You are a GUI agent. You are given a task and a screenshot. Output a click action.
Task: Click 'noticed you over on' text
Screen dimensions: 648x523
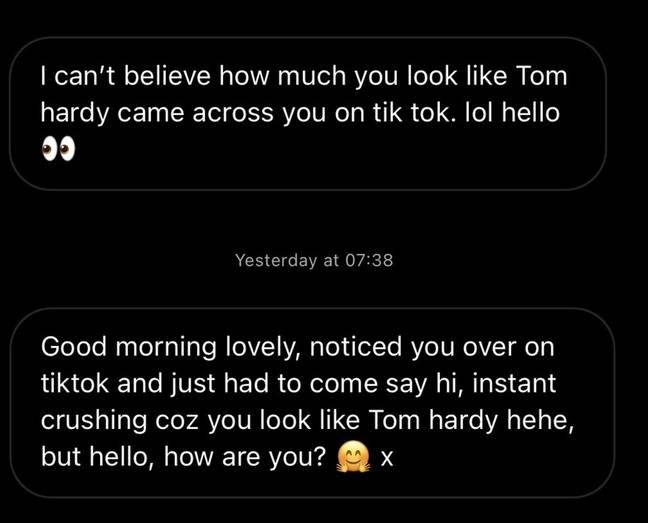tap(431, 347)
